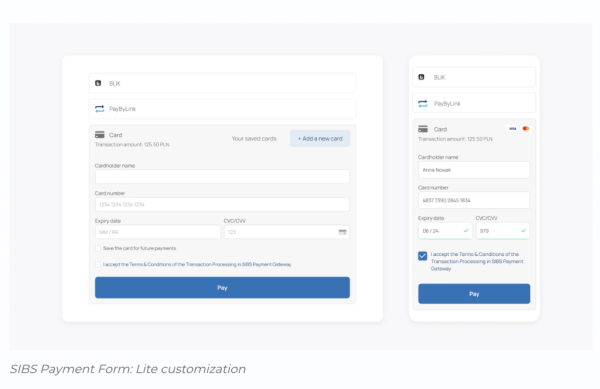Uncheck Terms & Conditions box in mobile form
This screenshot has width=600, height=389.
click(x=422, y=256)
